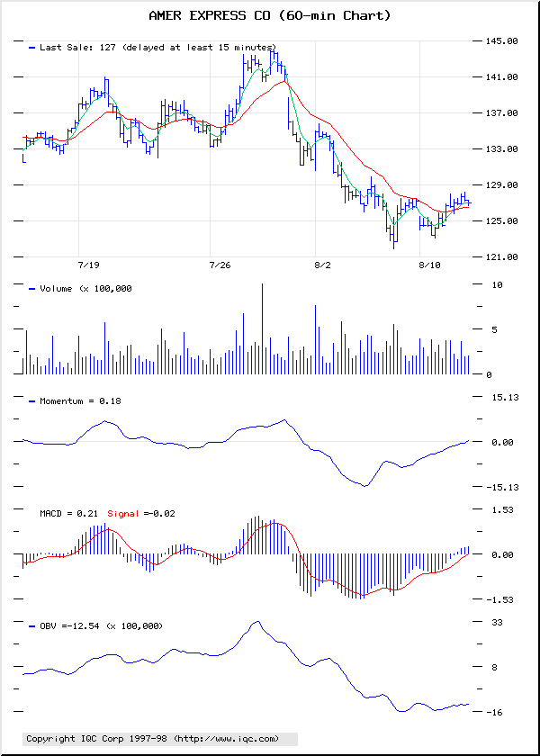Click the 1.53 MACD axis label

(504, 509)
